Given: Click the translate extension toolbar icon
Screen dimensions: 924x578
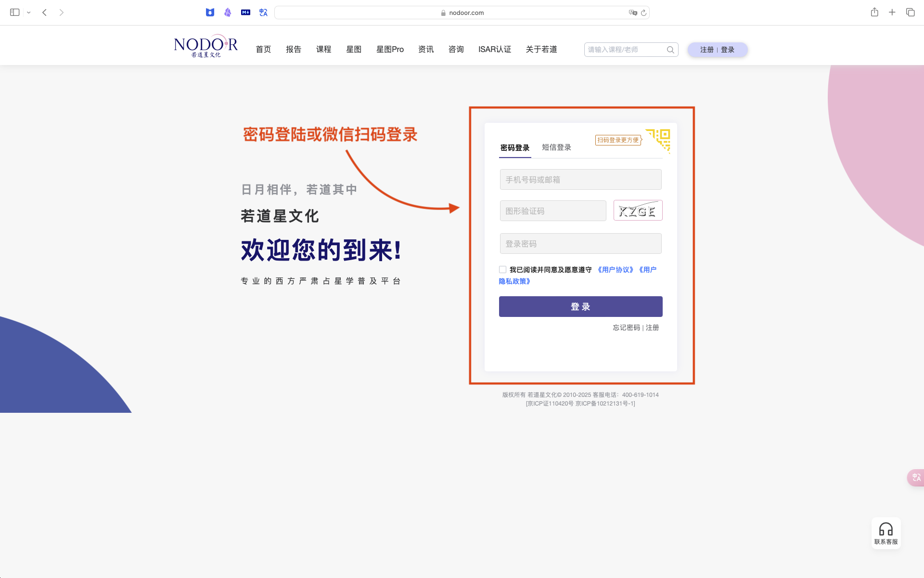Looking at the screenshot, I should click(x=263, y=13).
